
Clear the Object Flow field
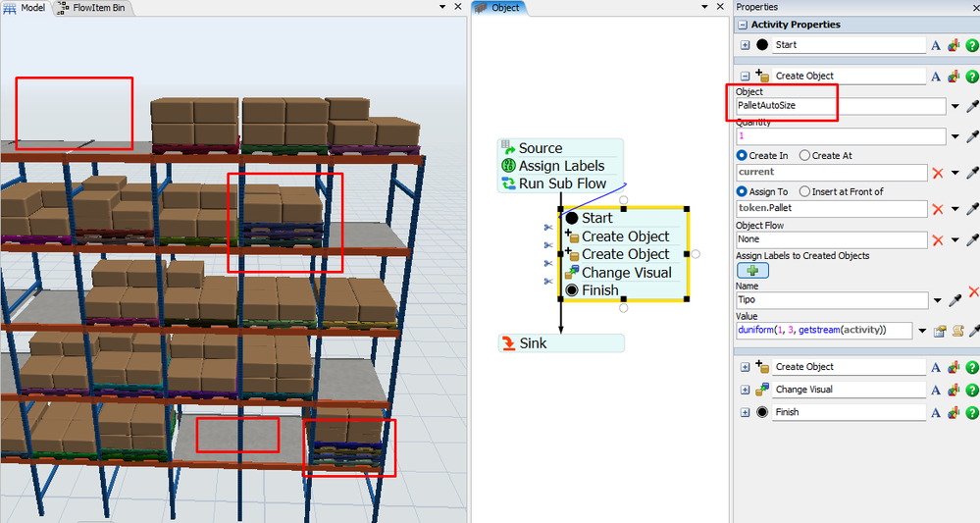coord(938,240)
